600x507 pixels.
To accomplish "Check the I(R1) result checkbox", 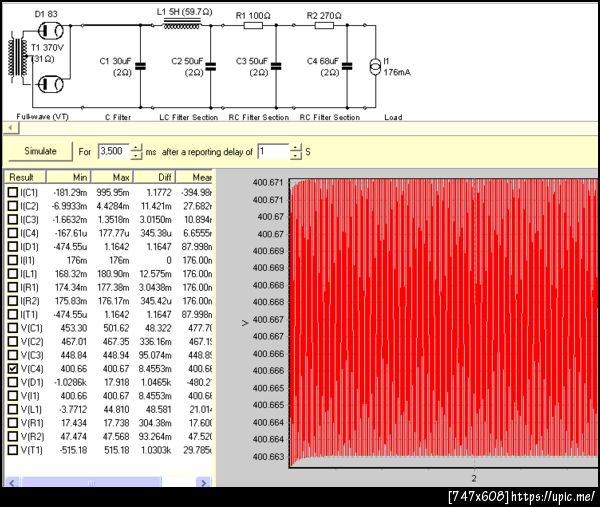I will (13, 287).
